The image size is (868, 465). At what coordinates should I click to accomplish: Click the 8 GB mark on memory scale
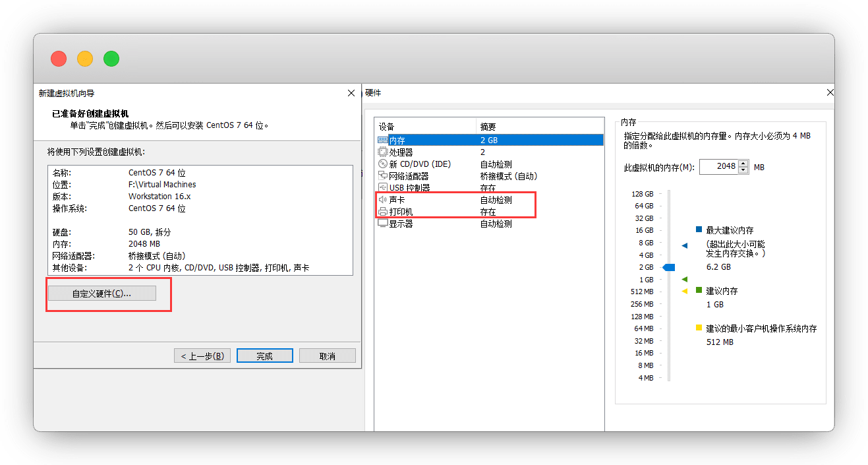pyautogui.click(x=646, y=243)
